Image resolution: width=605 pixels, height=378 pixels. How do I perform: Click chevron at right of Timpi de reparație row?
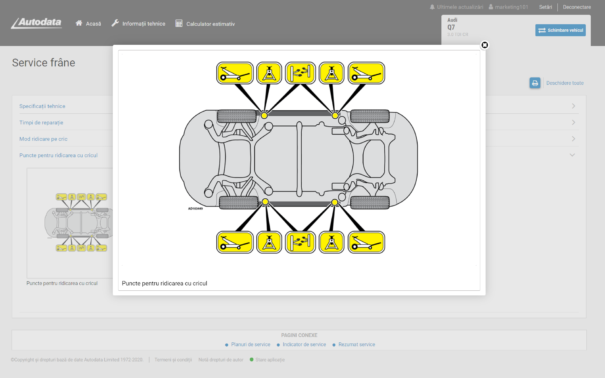573,122
